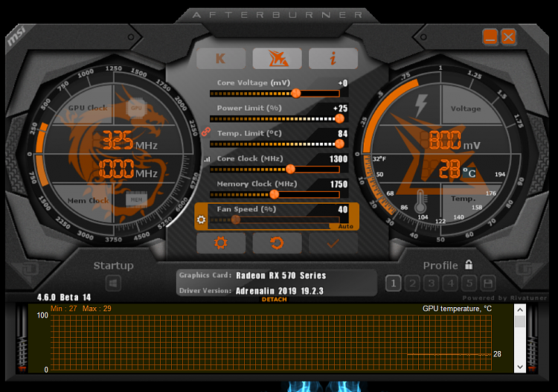558x392 pixels.
Task: Click the Min : 27 graph statistic
Action: click(64, 309)
